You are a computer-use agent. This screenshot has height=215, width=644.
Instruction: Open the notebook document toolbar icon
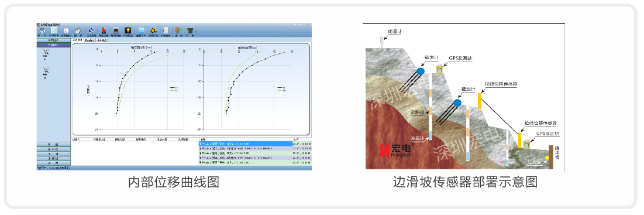pyautogui.click(x=166, y=30)
